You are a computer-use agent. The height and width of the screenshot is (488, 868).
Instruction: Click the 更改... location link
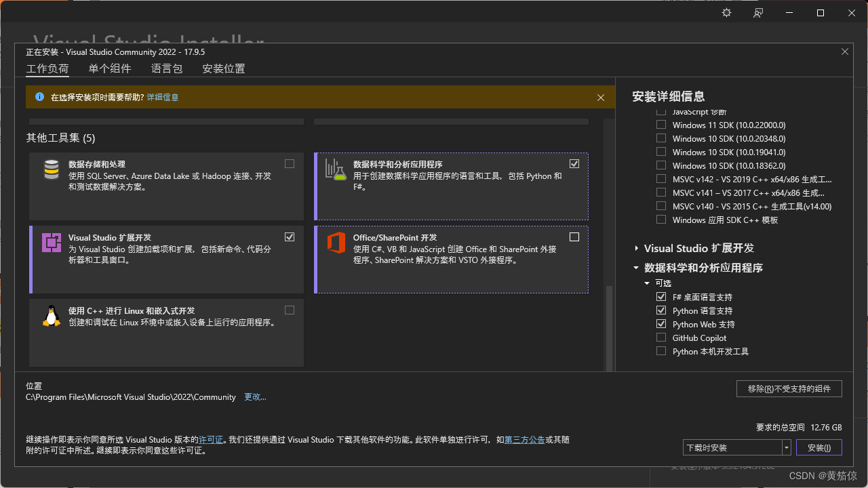point(255,397)
